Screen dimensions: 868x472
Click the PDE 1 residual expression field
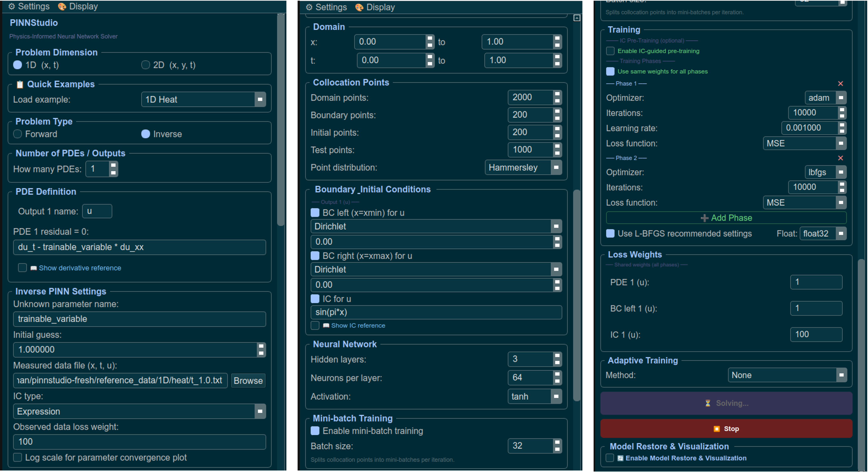tap(140, 247)
